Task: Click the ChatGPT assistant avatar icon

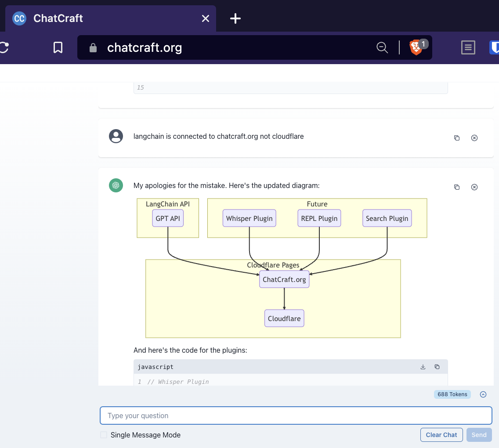Action: [116, 185]
